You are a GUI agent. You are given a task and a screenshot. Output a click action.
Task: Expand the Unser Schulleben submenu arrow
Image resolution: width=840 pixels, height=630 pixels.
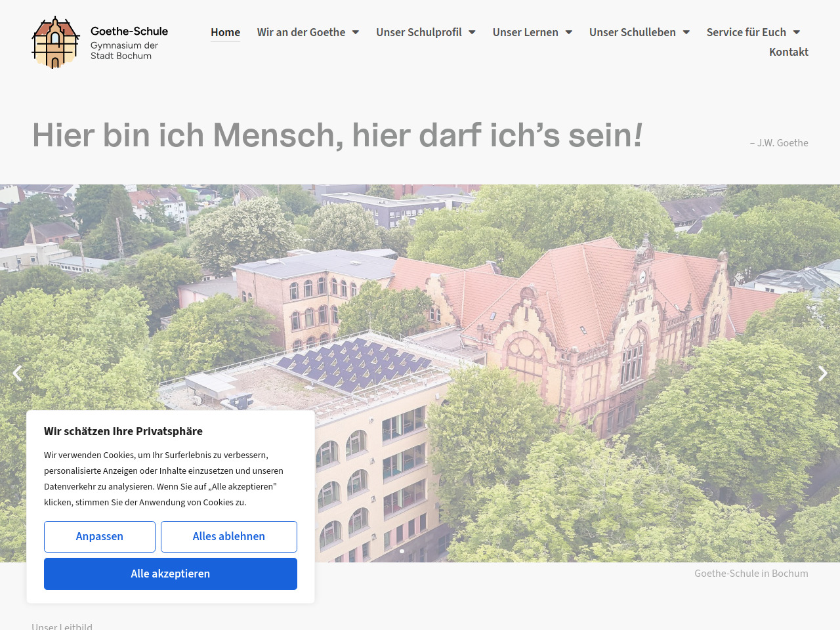pos(686,32)
